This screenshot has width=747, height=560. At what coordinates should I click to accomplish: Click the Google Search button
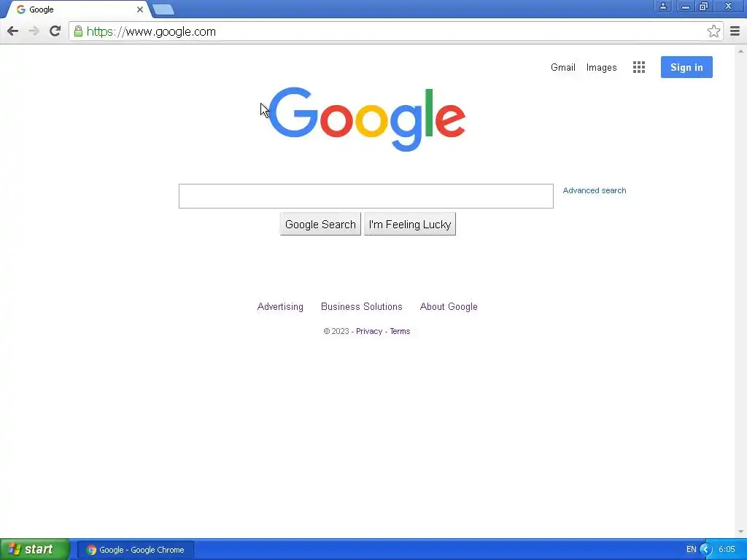pyautogui.click(x=320, y=225)
